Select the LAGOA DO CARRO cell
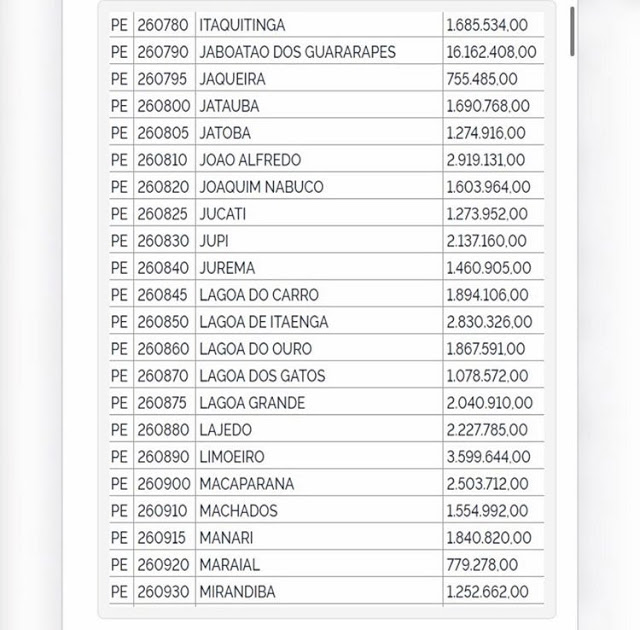The height and width of the screenshot is (630, 640). 259,294
